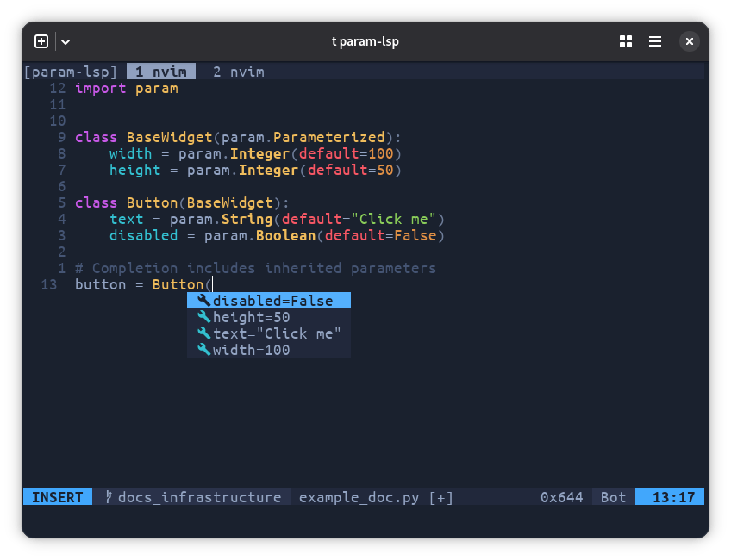The image size is (731, 560).
Task: Click BaseWidget in the first class definition
Action: pos(169,137)
